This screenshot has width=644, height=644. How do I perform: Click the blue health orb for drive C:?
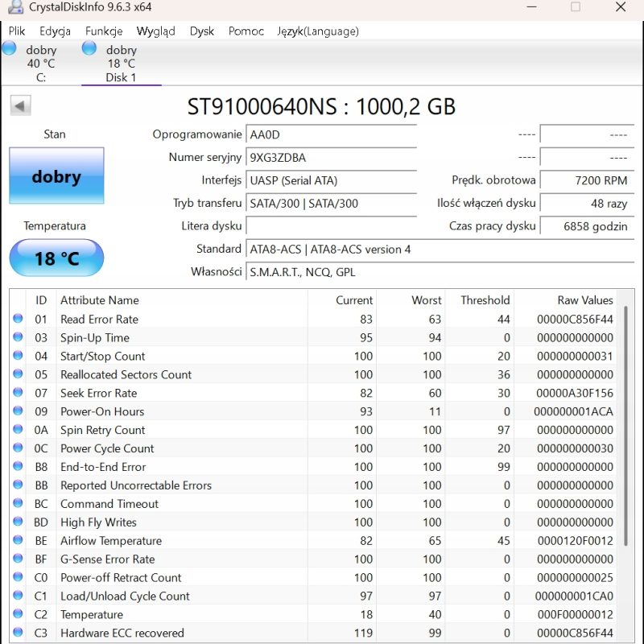[9, 48]
